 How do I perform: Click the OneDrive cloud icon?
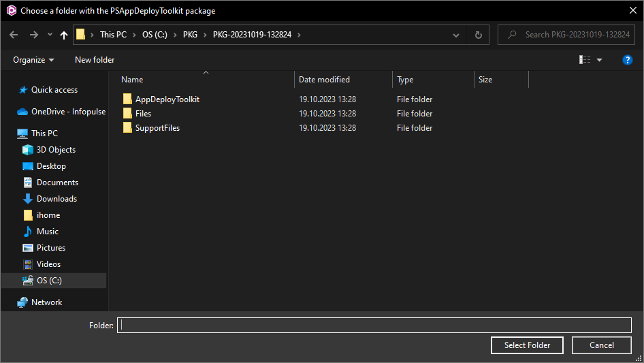22,112
